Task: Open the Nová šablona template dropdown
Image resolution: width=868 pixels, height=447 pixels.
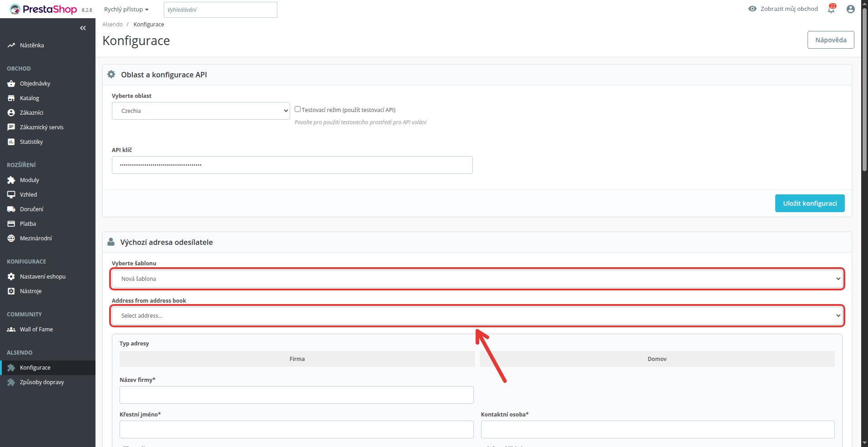Action: pyautogui.click(x=477, y=279)
